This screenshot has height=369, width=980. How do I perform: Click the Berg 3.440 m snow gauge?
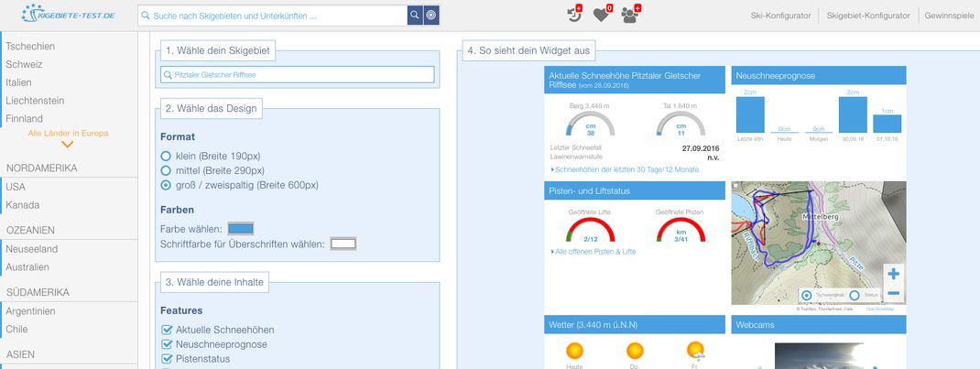pyautogui.click(x=590, y=124)
